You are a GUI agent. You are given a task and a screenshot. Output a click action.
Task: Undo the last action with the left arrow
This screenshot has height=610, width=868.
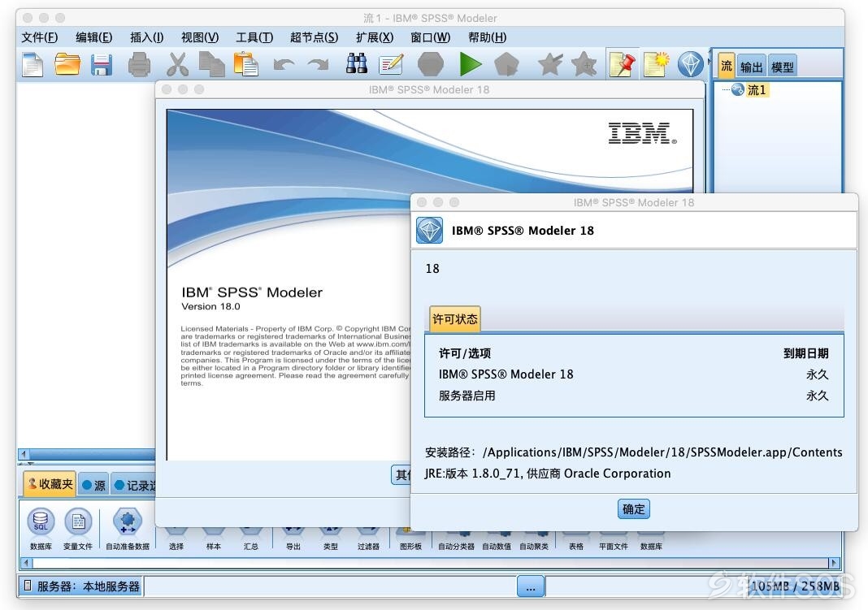(x=284, y=65)
